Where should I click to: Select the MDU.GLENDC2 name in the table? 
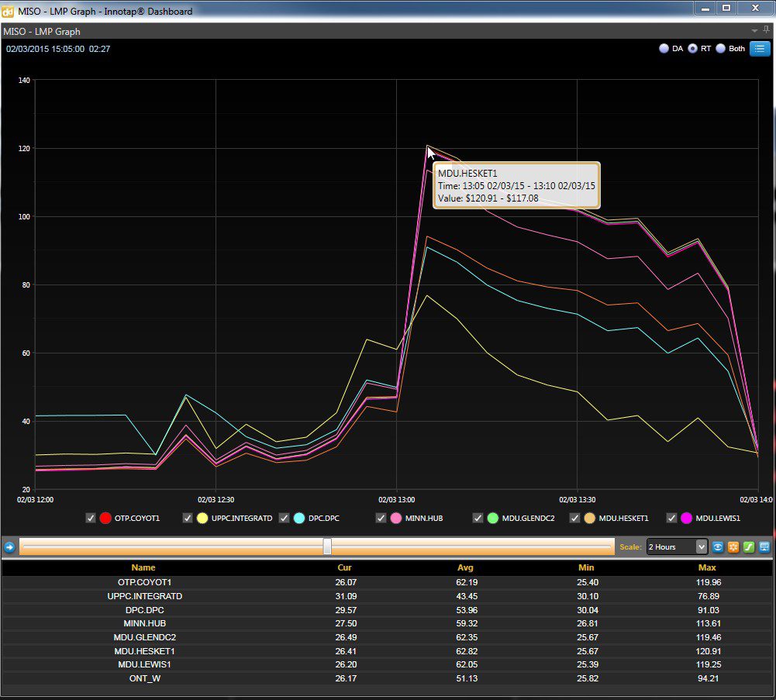tap(144, 637)
